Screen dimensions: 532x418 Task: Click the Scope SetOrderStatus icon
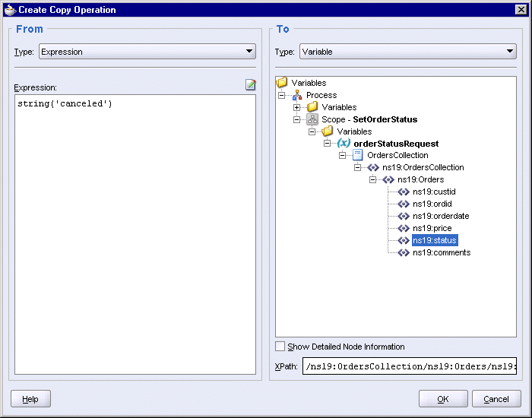(x=312, y=119)
